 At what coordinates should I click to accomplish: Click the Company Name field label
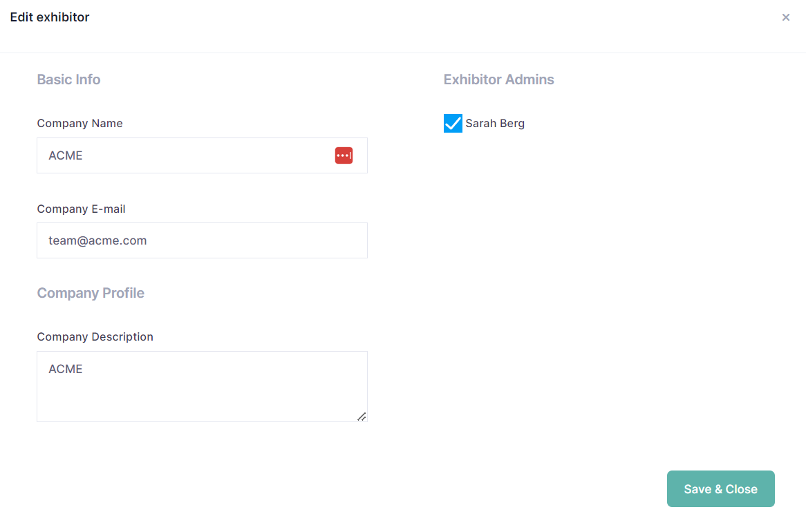point(79,124)
